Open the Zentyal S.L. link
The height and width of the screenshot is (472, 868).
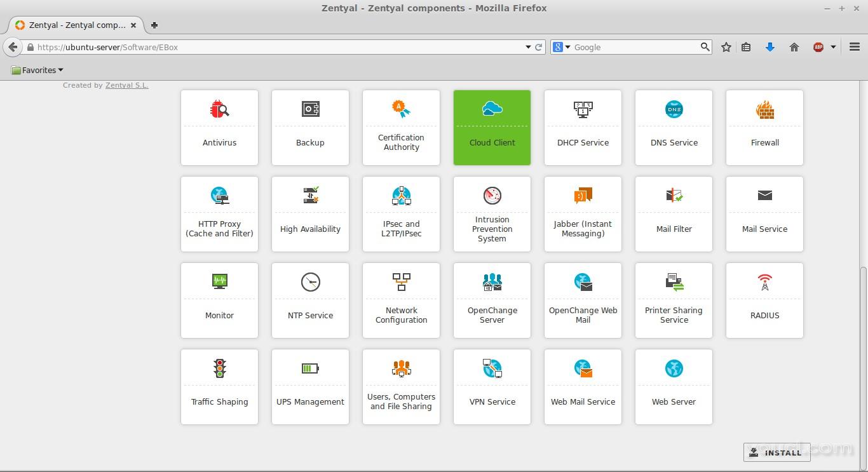coord(127,85)
